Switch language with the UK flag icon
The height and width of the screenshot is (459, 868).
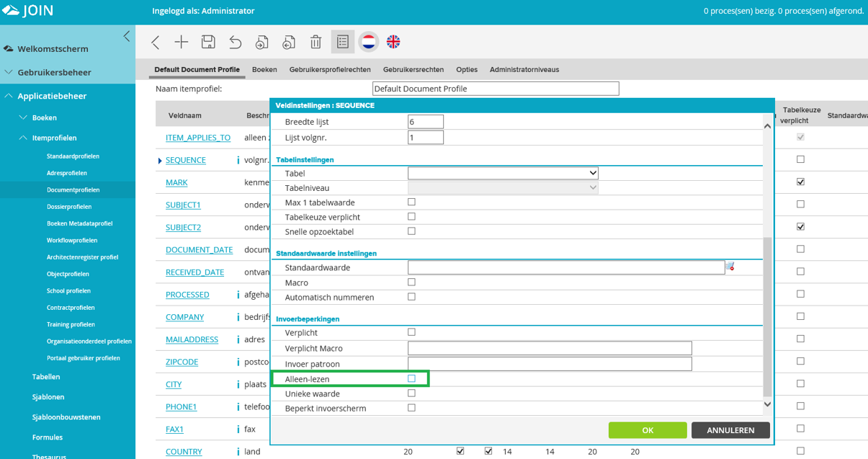393,42
